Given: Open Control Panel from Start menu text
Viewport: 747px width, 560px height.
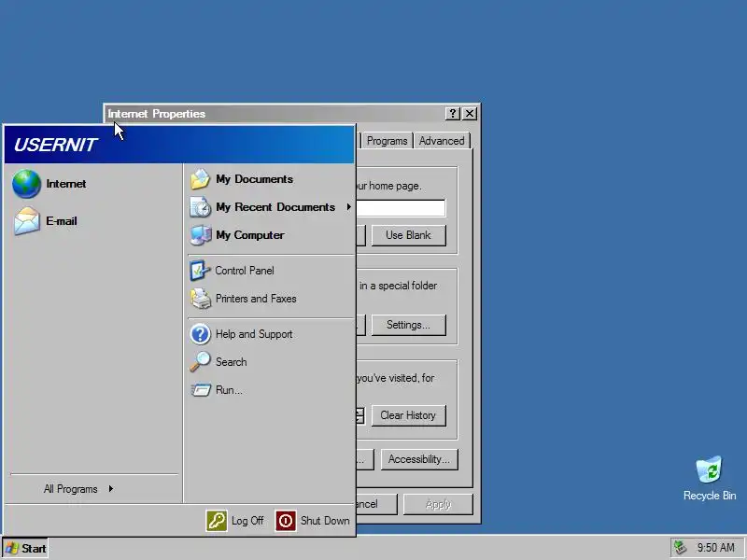Looking at the screenshot, I should pyautogui.click(x=245, y=271).
